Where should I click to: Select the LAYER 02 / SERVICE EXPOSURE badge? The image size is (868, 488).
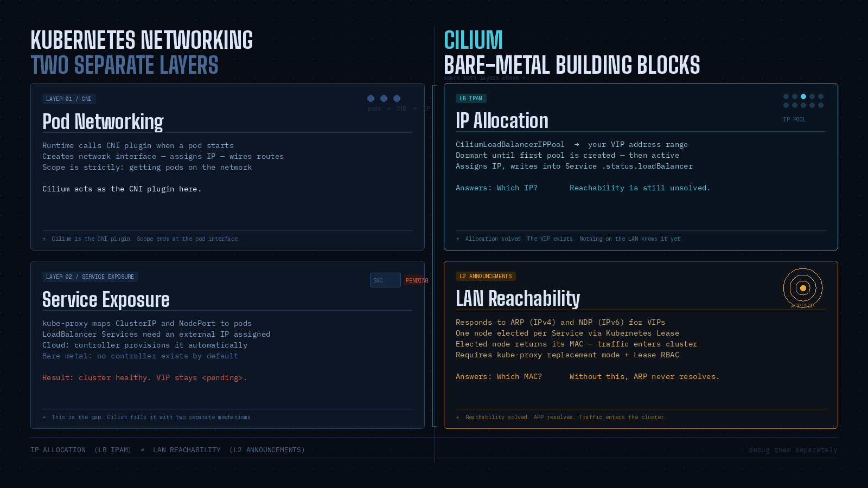click(90, 277)
